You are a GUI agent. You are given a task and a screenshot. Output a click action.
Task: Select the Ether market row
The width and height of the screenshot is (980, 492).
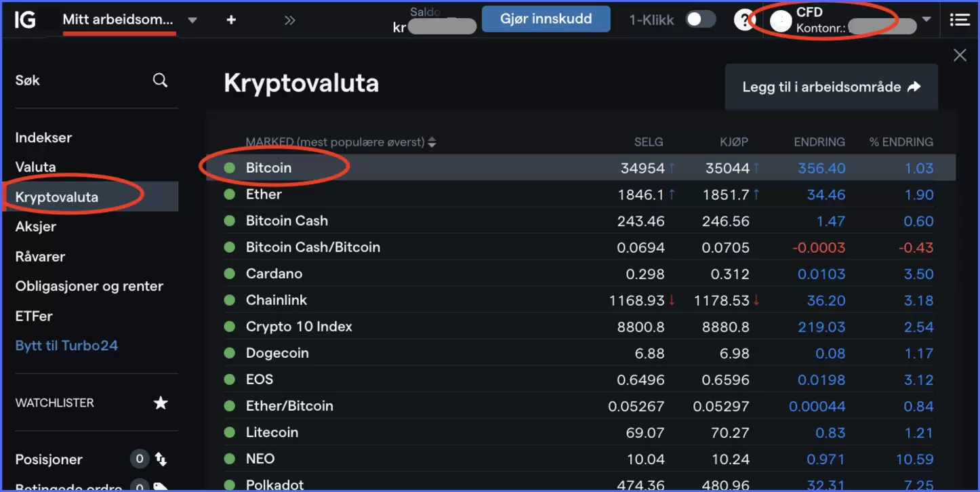coord(264,194)
